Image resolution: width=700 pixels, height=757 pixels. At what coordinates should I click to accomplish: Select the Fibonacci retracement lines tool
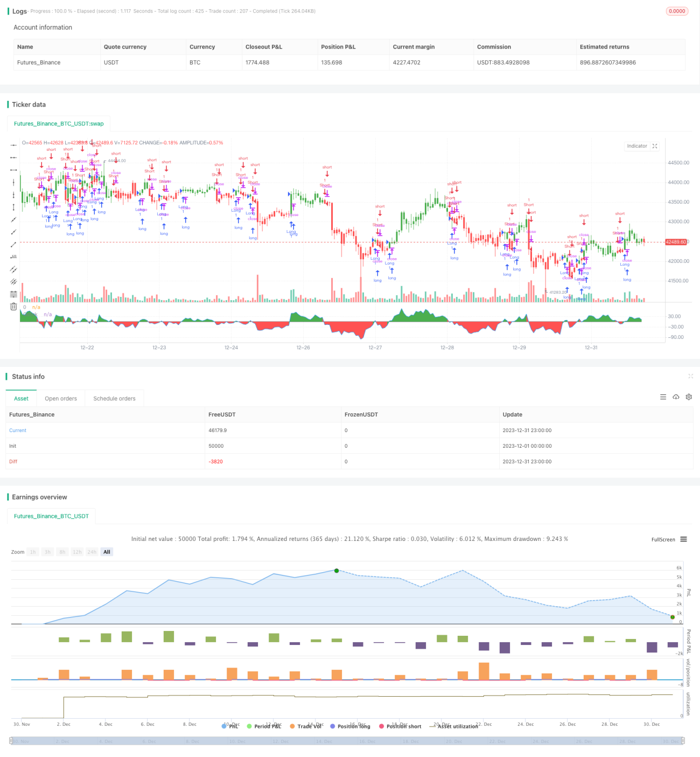(13, 294)
